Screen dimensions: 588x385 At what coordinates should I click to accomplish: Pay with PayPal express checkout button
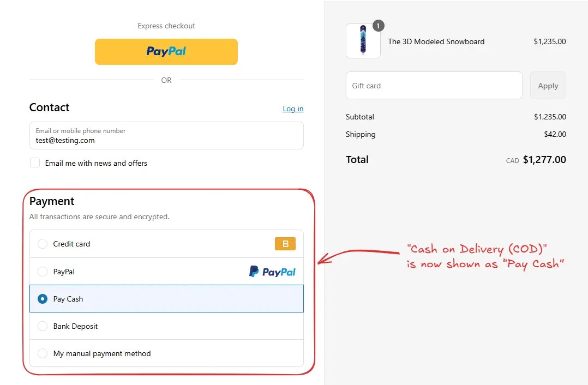click(166, 52)
